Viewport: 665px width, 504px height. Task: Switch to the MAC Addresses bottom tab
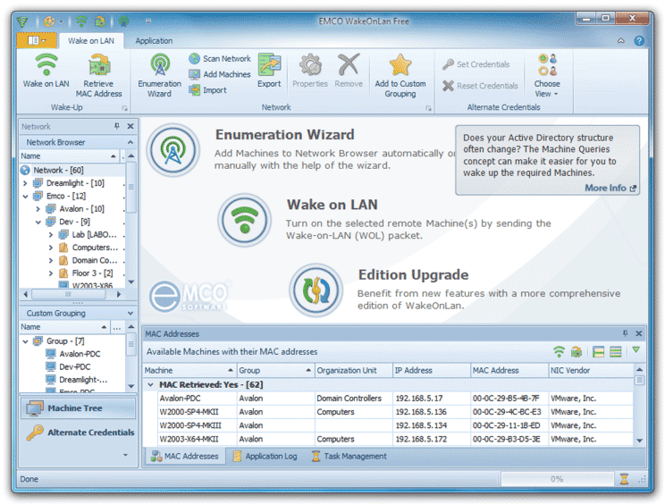185,456
